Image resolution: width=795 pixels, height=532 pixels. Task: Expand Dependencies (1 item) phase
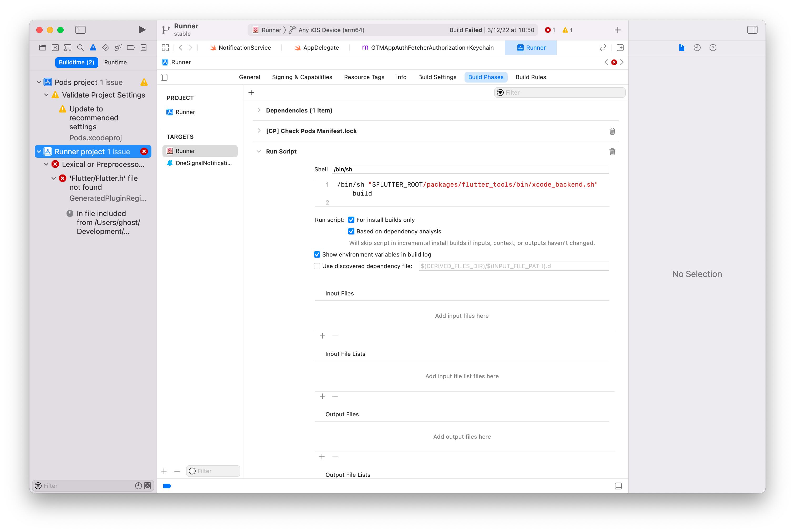[x=259, y=110]
